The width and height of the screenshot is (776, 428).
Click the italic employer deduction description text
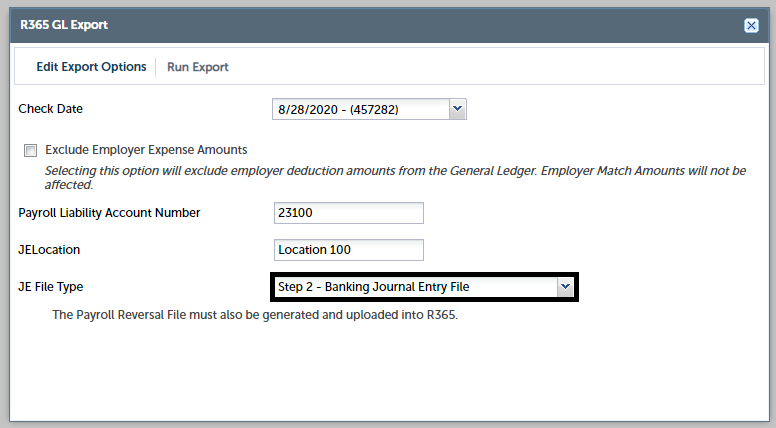(395, 177)
